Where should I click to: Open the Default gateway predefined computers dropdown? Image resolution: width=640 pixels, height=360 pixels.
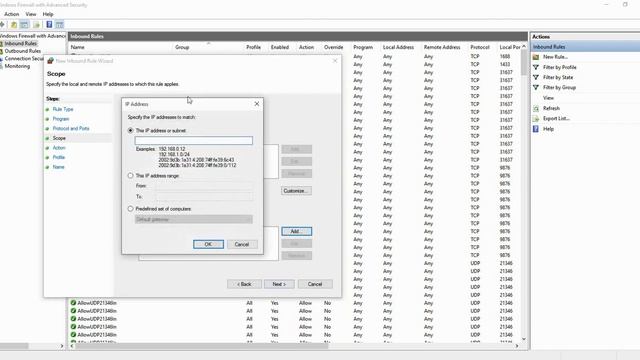click(x=193, y=220)
